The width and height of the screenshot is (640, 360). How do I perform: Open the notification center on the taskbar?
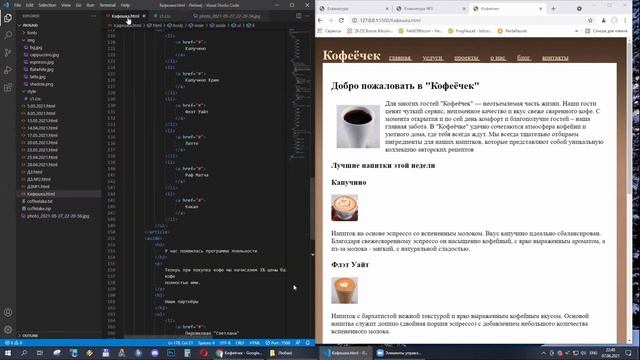click(629, 353)
